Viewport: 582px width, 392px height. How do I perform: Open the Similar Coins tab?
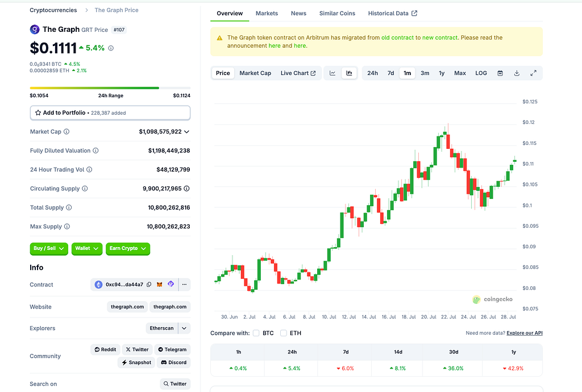(337, 14)
